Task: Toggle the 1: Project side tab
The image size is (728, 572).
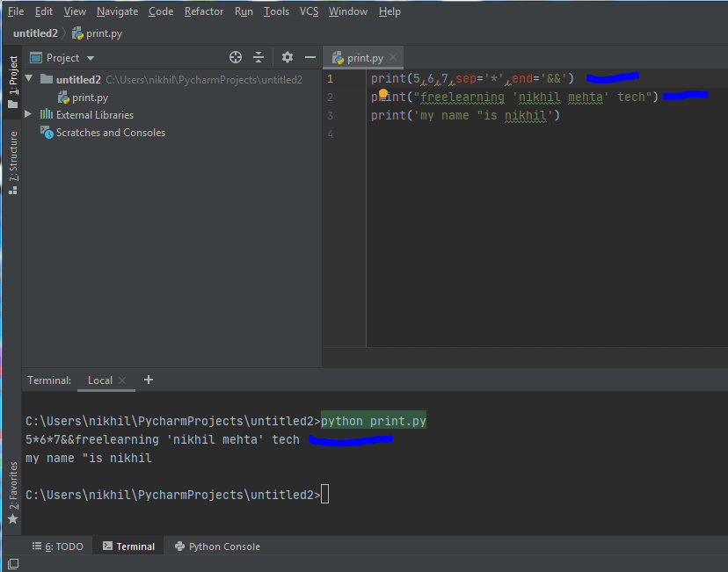Action: 13,82
